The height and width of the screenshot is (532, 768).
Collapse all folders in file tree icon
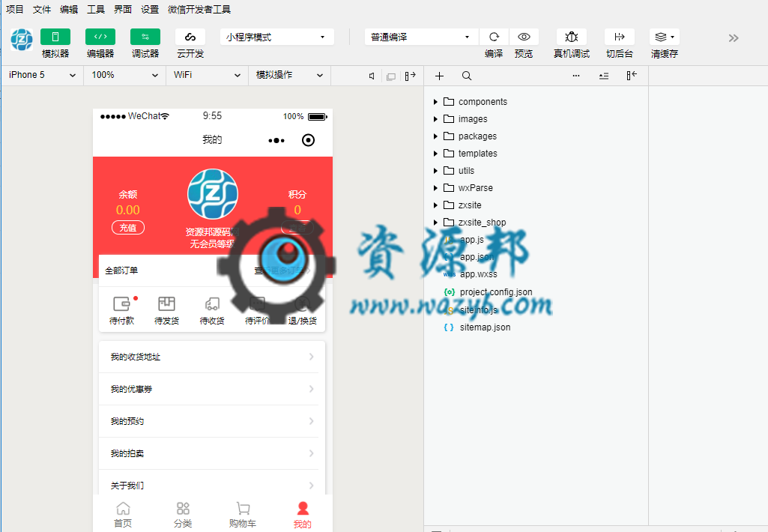tap(604, 76)
